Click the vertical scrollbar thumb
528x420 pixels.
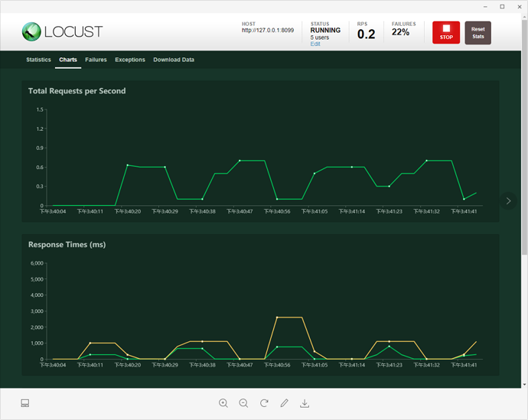[x=524, y=137]
